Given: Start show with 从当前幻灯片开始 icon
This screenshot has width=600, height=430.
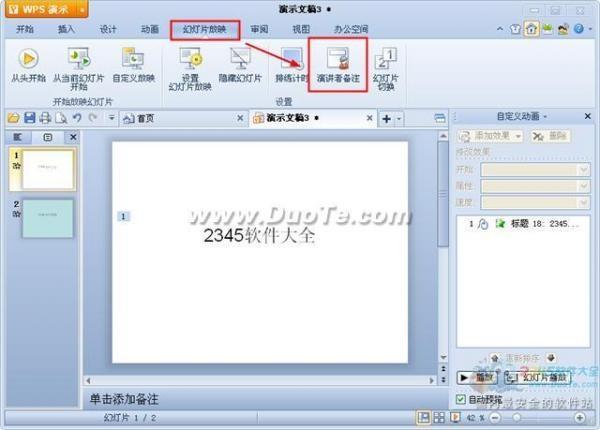Looking at the screenshot, I should pyautogui.click(x=78, y=59).
